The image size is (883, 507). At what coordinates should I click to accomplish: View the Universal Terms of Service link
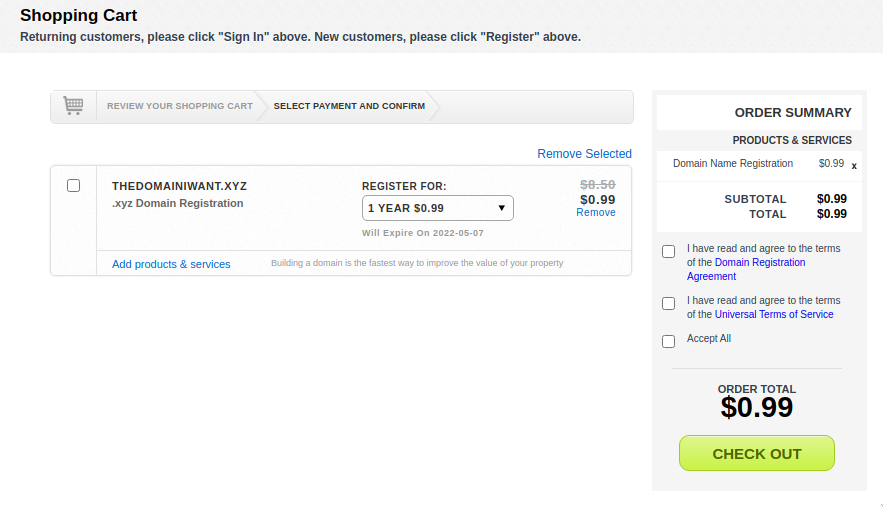pos(774,314)
